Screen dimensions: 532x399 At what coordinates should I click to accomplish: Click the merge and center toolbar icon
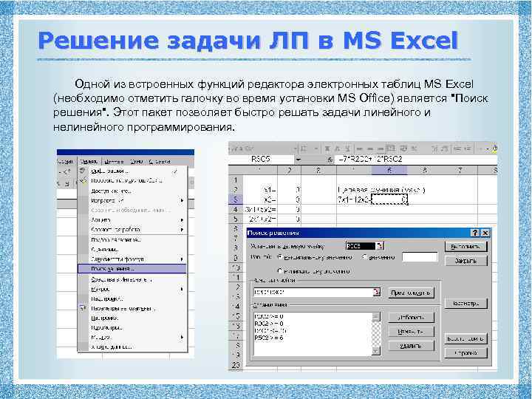(x=391, y=149)
